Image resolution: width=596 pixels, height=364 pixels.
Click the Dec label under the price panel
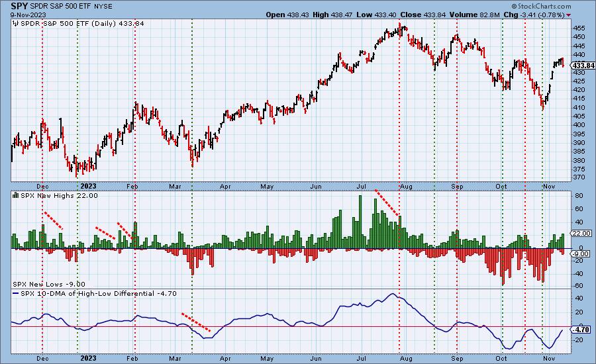click(x=42, y=187)
